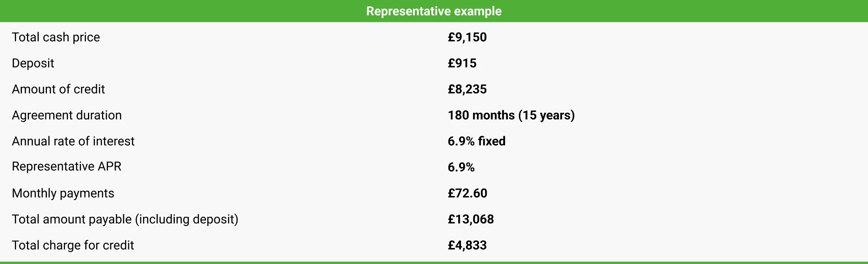Click the 180 months (15 years) value
This screenshot has height=264, width=868.
click(511, 115)
